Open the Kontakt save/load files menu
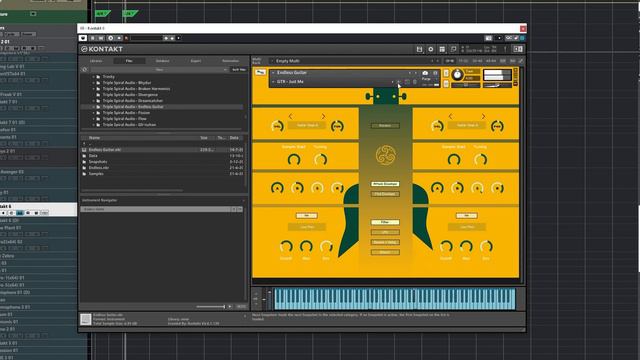Image resolution: width=640 pixels, height=360 pixels. click(x=419, y=49)
